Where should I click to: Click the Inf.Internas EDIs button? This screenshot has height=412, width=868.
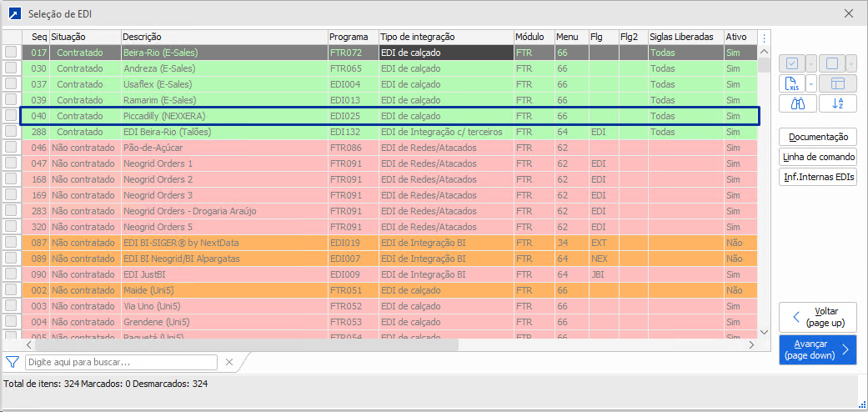[818, 177]
